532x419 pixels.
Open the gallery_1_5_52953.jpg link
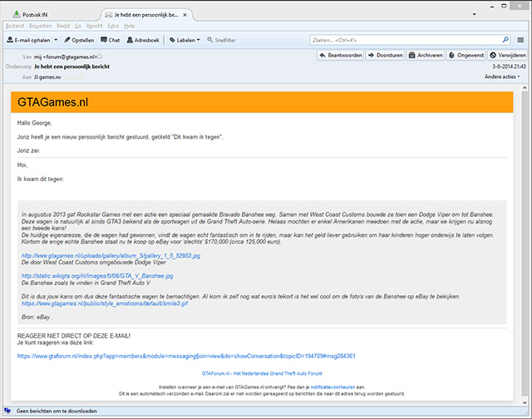(111, 255)
